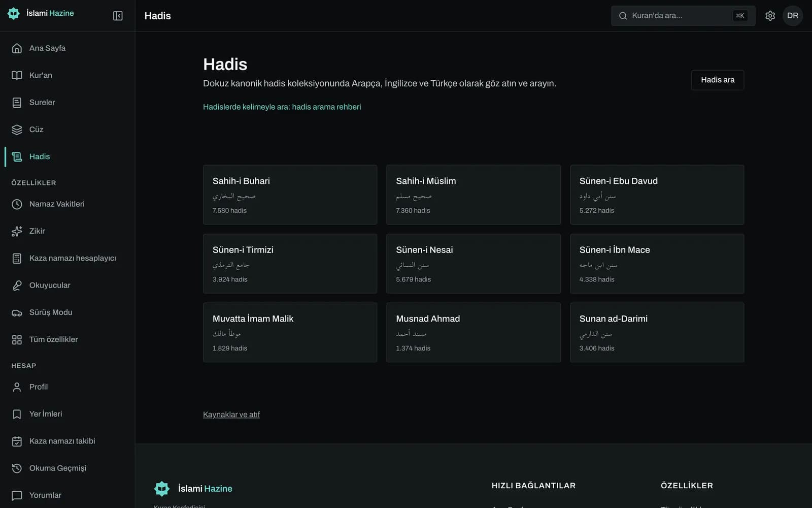Screen dimensions: 812x508
Task: Click the Hadis ara button
Action: [x=718, y=80]
